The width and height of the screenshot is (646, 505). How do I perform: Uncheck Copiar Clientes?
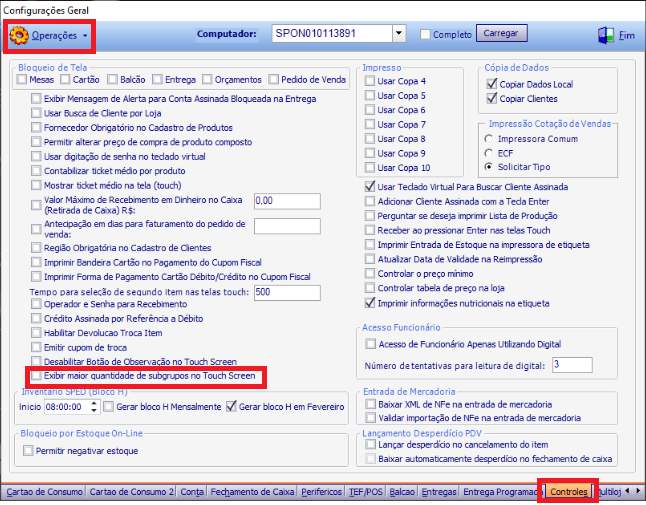tap(492, 98)
